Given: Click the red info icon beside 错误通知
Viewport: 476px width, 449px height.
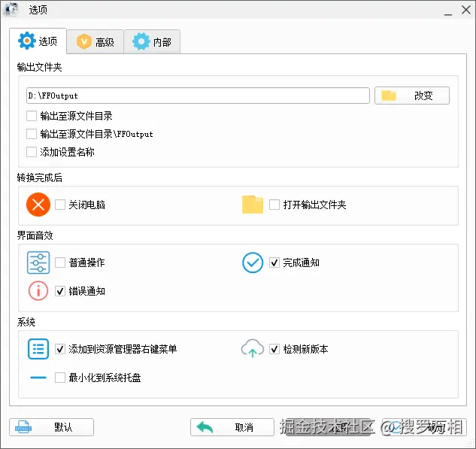Looking at the screenshot, I should point(38,290).
